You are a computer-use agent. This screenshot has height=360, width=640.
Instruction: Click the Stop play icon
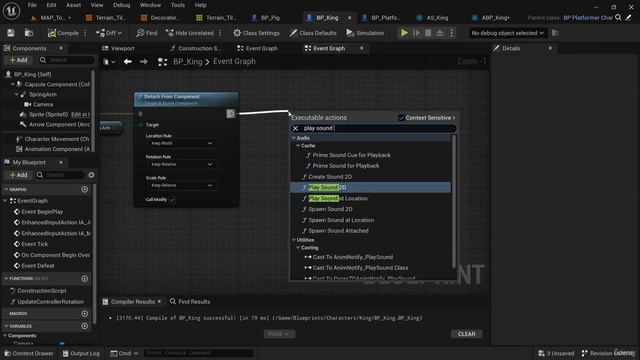[x=428, y=33]
